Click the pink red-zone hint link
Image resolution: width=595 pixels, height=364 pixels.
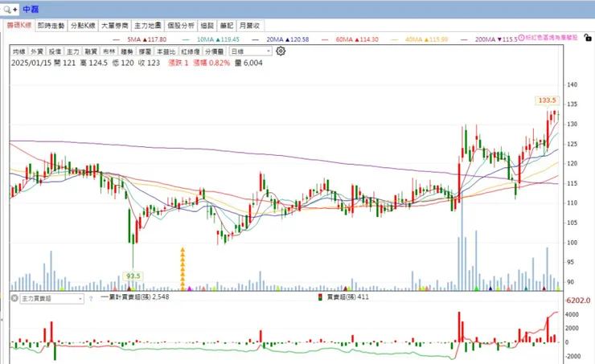pos(552,38)
